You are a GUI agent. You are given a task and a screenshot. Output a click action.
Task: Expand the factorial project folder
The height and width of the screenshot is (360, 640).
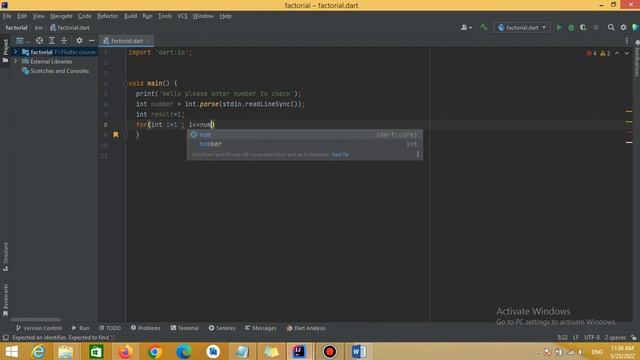[x=16, y=52]
